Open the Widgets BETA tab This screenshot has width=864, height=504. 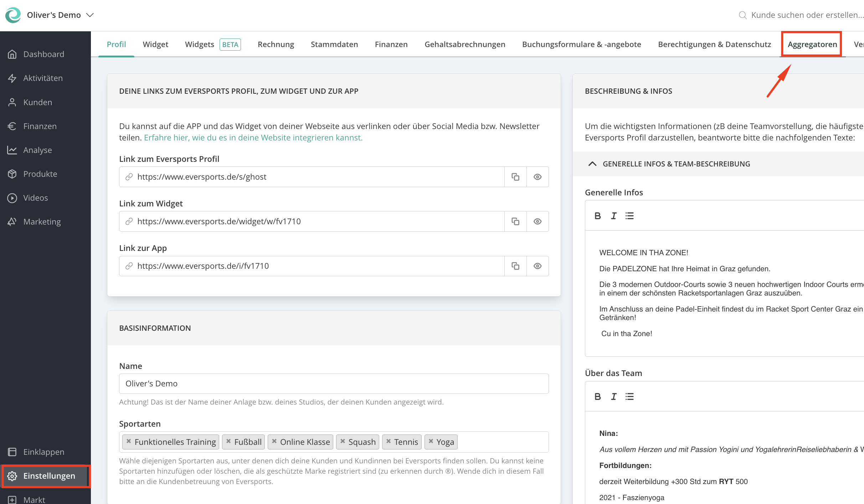point(213,44)
